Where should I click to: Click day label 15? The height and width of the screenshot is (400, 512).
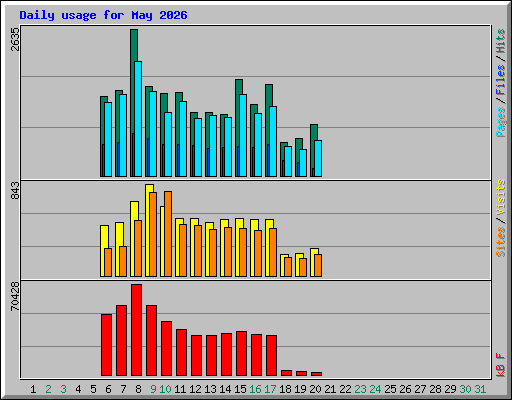tap(240, 389)
